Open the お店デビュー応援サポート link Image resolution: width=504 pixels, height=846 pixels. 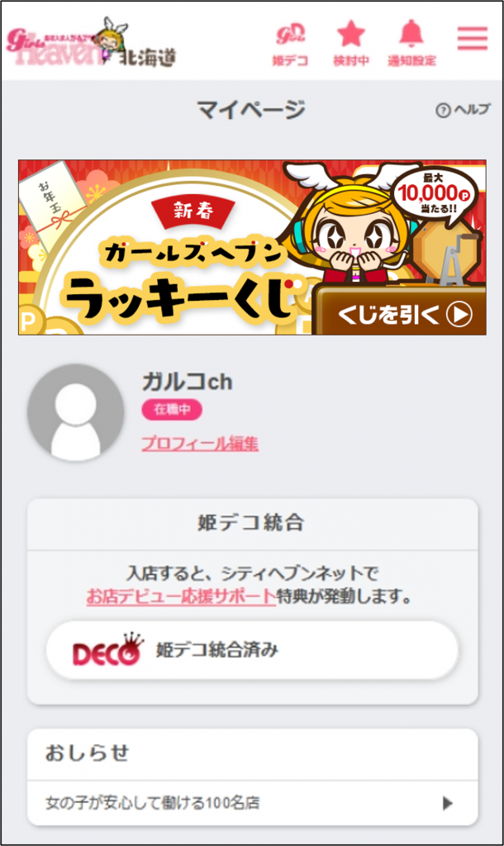pyautogui.click(x=181, y=596)
